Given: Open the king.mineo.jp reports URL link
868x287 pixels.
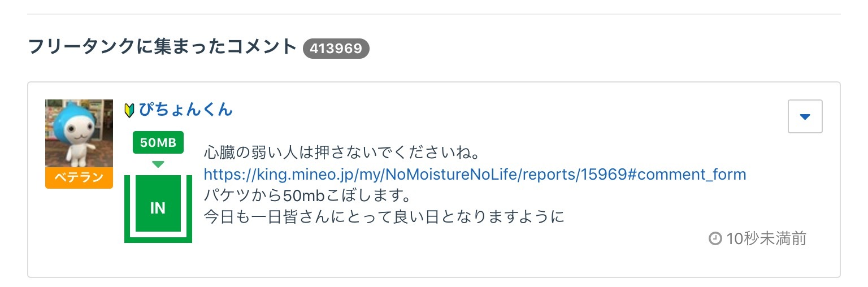Looking at the screenshot, I should pyautogui.click(x=475, y=174).
